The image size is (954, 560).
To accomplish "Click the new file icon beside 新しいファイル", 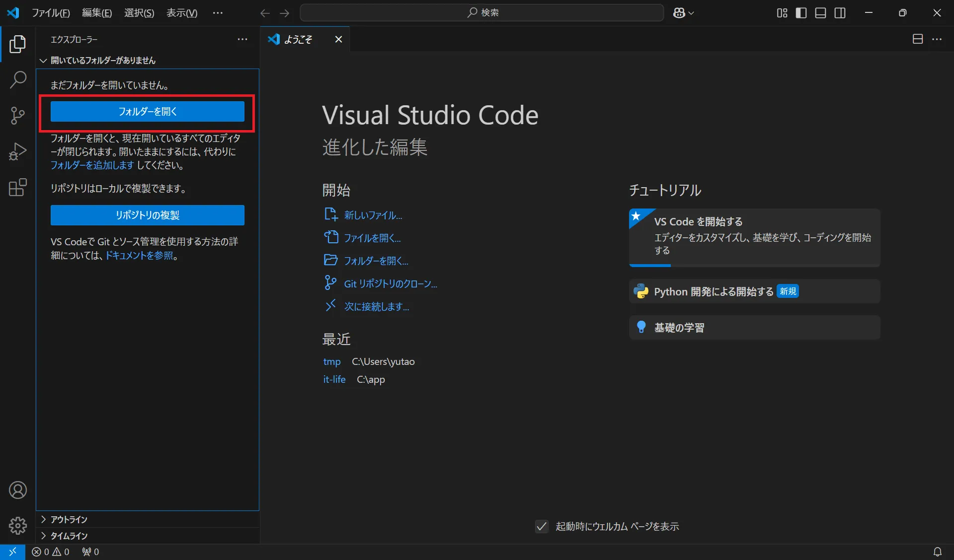I will point(331,214).
